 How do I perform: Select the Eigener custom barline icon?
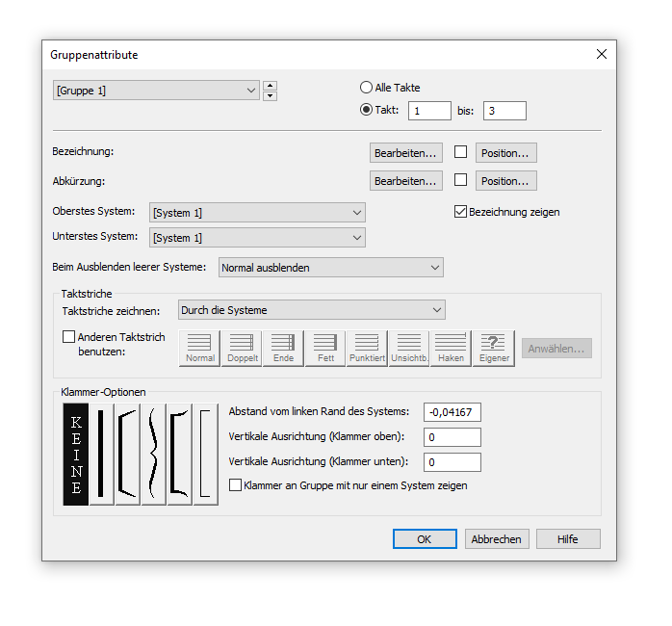tap(494, 349)
